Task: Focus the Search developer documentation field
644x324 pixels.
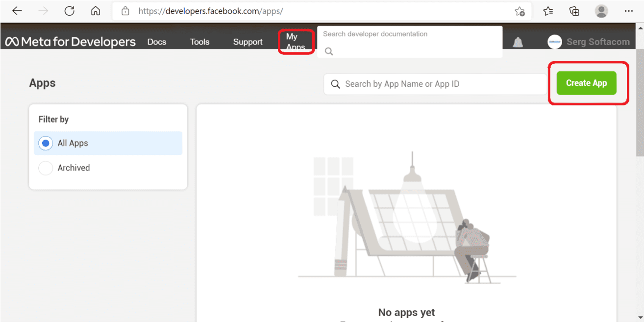Action: [410, 42]
